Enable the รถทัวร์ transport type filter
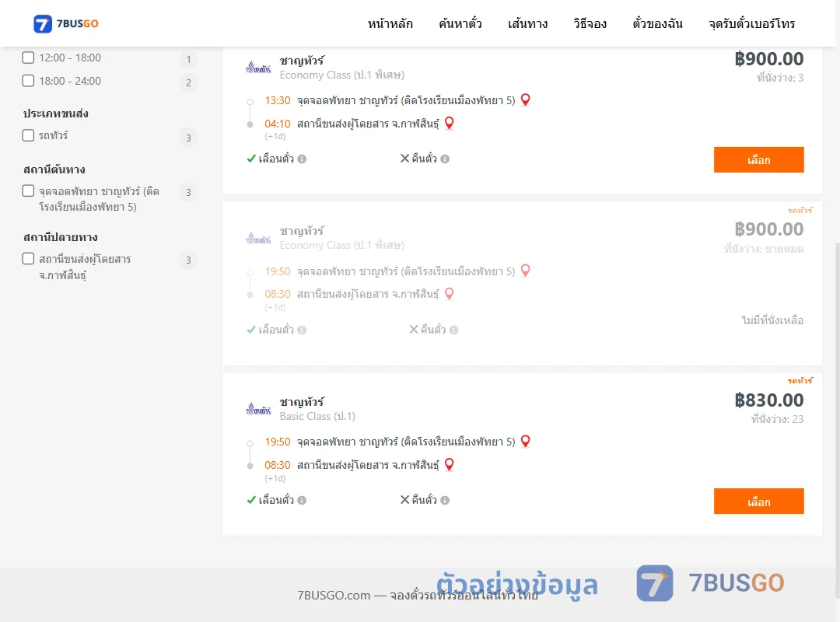This screenshot has height=622, width=840. [x=29, y=135]
